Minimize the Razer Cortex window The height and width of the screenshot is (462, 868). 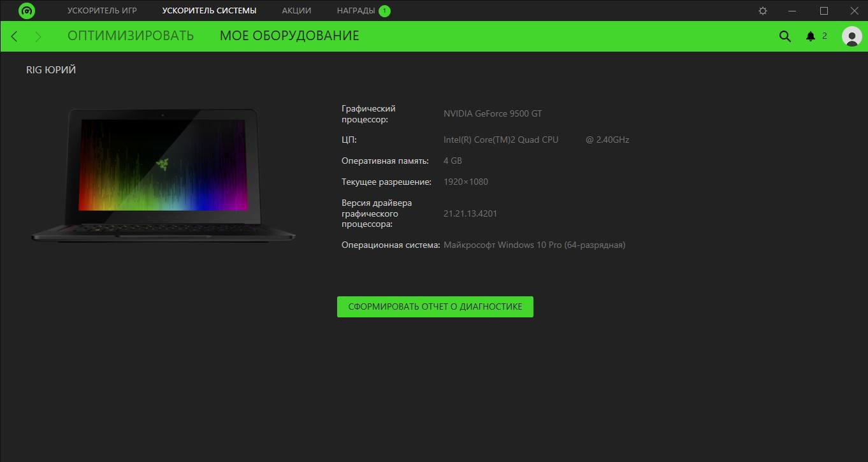tap(793, 11)
